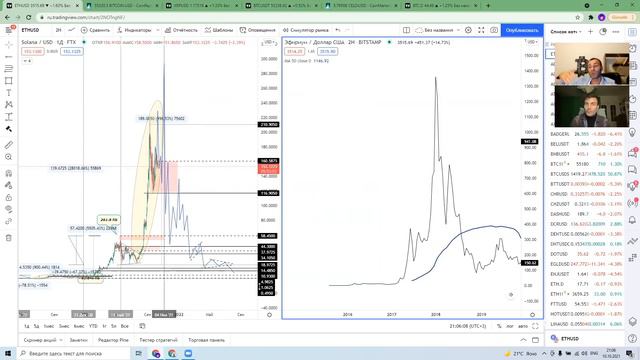
Task: Open the Заметки (Notes) tab
Action: click(78, 340)
